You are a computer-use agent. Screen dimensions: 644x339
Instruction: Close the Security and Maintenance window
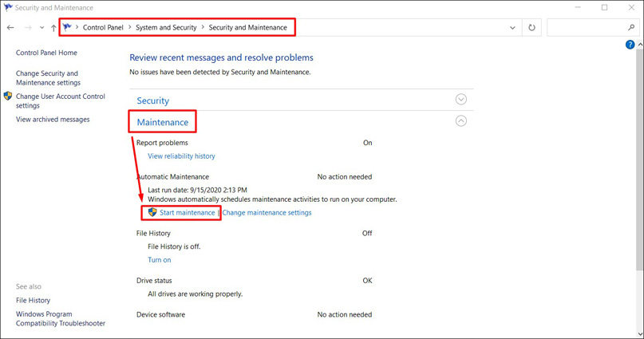tap(631, 7)
